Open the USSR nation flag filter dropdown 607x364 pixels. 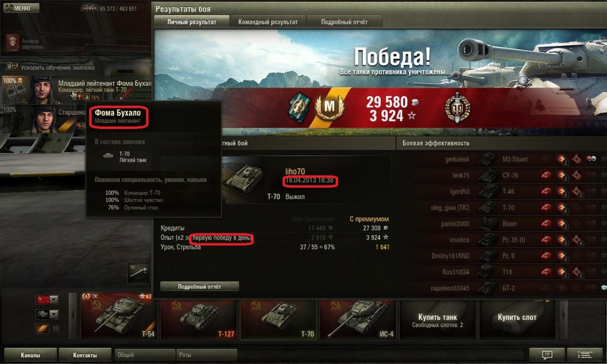[x=47, y=300]
